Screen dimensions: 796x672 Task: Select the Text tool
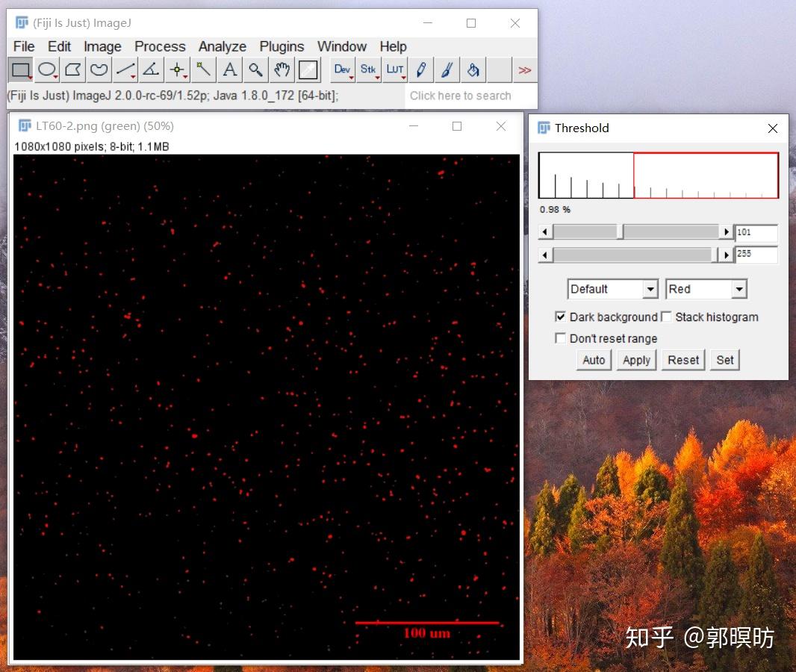(229, 69)
